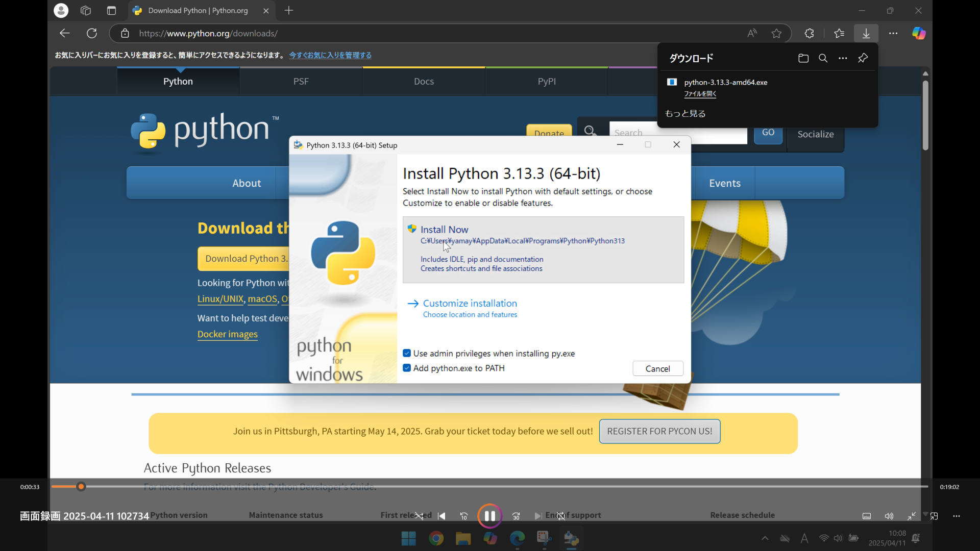Open more options in the download panel

click(x=843, y=58)
